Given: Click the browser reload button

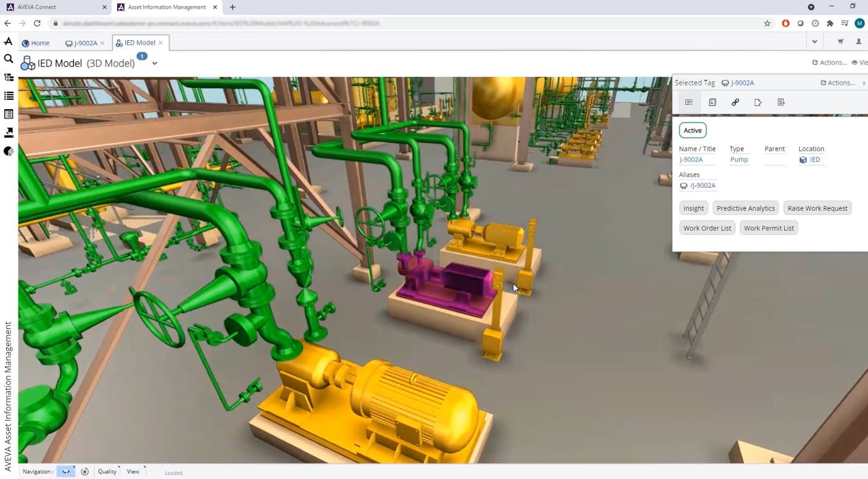Looking at the screenshot, I should (x=37, y=24).
